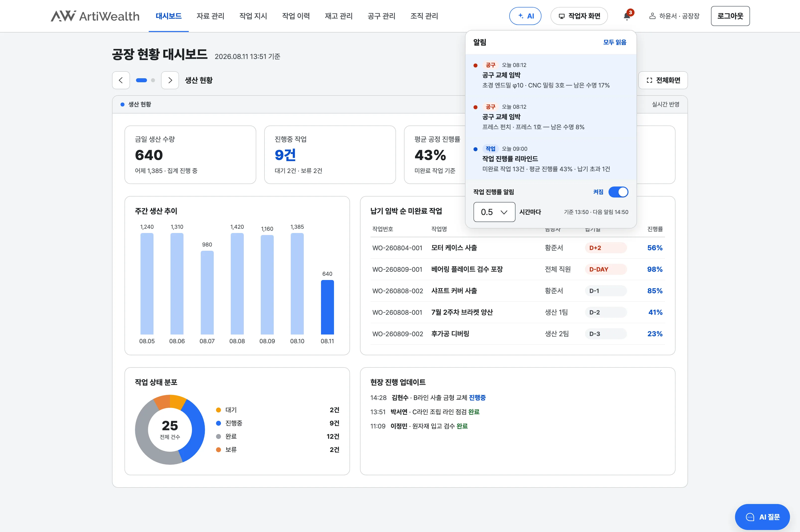Expand the 0.5 hour interval dropdown
Image resolution: width=800 pixels, height=532 pixels.
(x=494, y=212)
